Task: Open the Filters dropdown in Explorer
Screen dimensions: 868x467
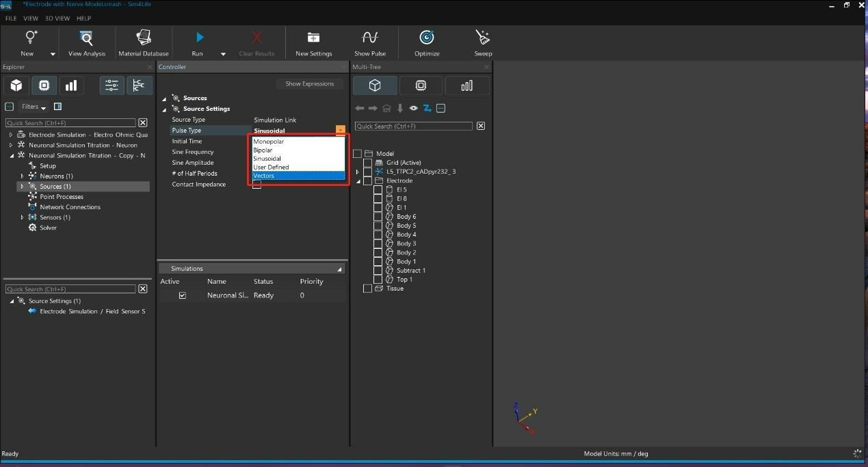Action: click(x=34, y=107)
